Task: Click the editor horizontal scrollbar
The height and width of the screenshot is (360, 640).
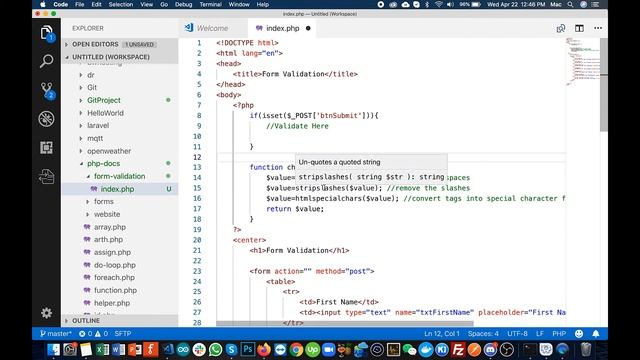Action: click(x=345, y=323)
